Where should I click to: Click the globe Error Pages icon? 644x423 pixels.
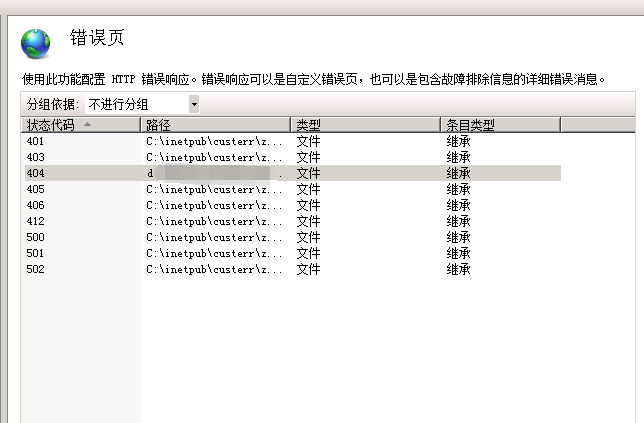point(35,43)
